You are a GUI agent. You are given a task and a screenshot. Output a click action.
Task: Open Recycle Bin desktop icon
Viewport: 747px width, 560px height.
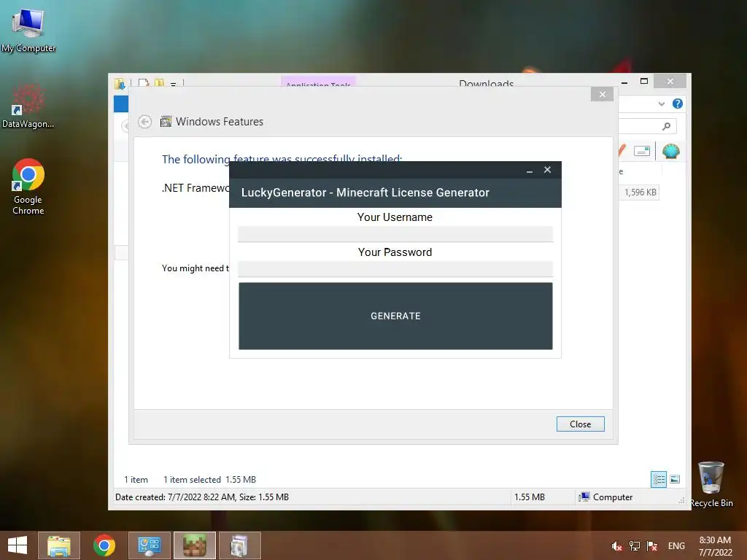711,484
